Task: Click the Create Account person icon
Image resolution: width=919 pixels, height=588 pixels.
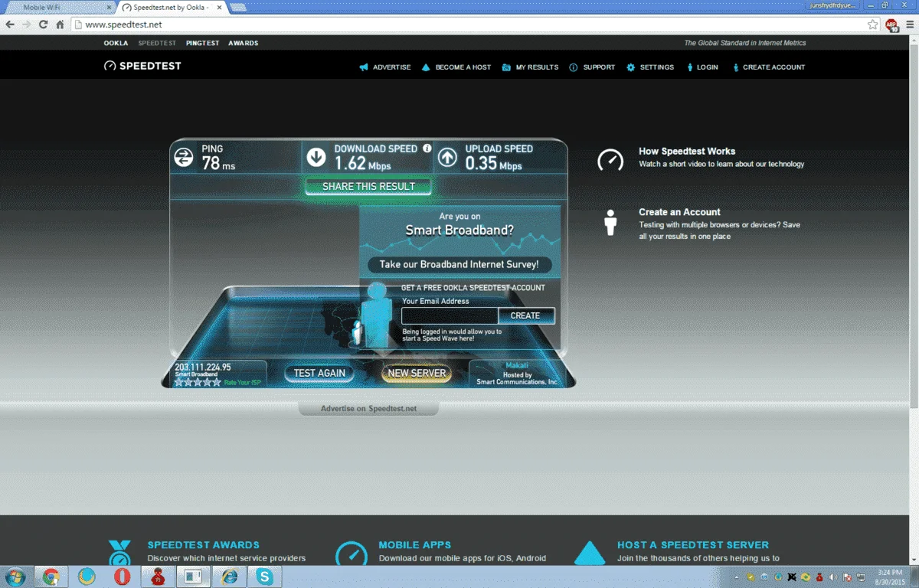Action: pyautogui.click(x=736, y=67)
